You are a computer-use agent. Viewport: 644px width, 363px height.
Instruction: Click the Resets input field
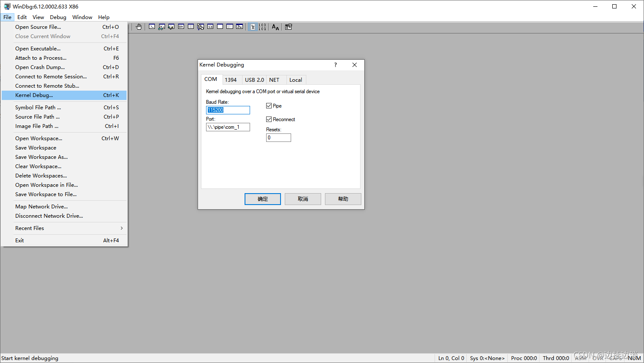[x=278, y=138]
